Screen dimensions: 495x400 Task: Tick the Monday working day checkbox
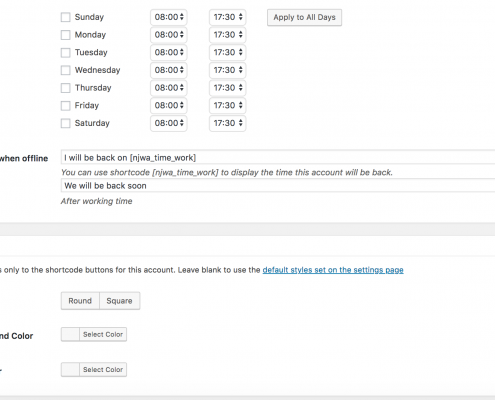coord(66,35)
